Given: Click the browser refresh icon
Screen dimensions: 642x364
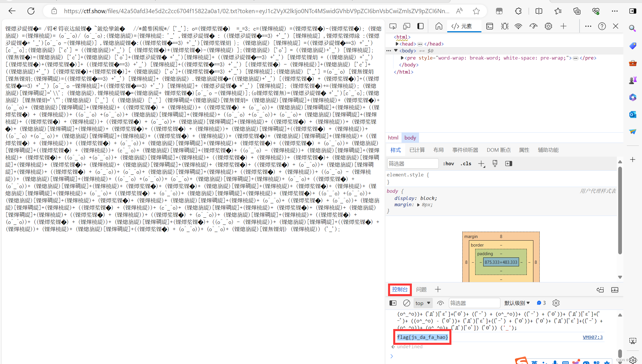Looking at the screenshot, I should (31, 11).
